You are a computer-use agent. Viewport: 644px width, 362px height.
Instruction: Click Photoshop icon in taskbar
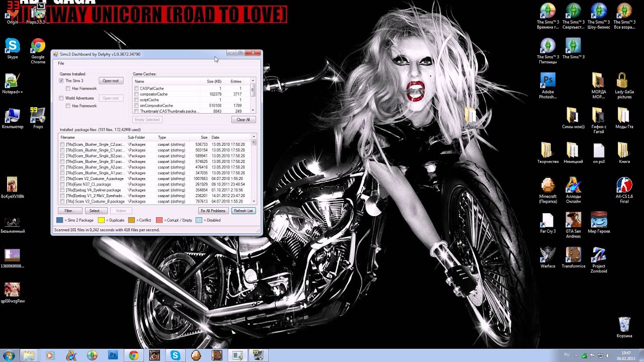click(x=113, y=355)
